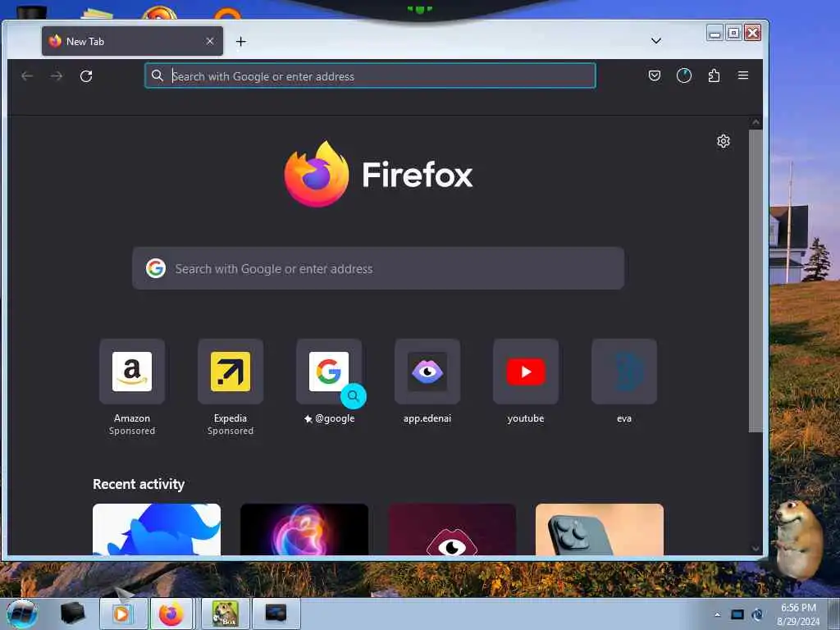Click the Sponsored label under Expedia
Image resolution: width=840 pixels, height=630 pixels.
231,431
